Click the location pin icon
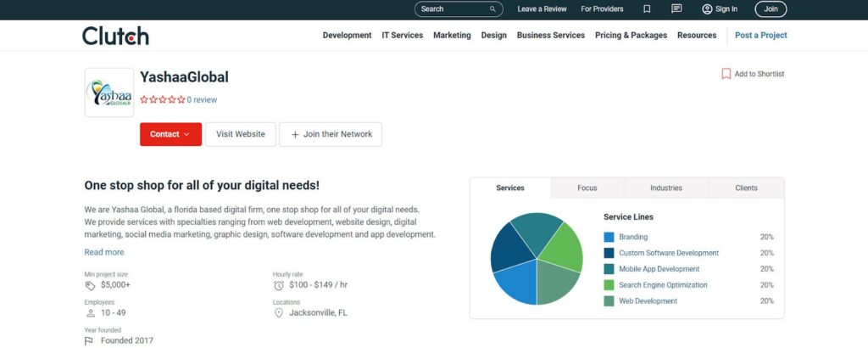 tap(278, 313)
